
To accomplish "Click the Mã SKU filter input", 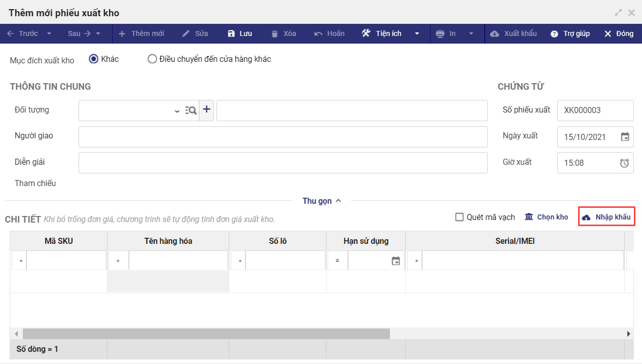I will click(66, 261).
